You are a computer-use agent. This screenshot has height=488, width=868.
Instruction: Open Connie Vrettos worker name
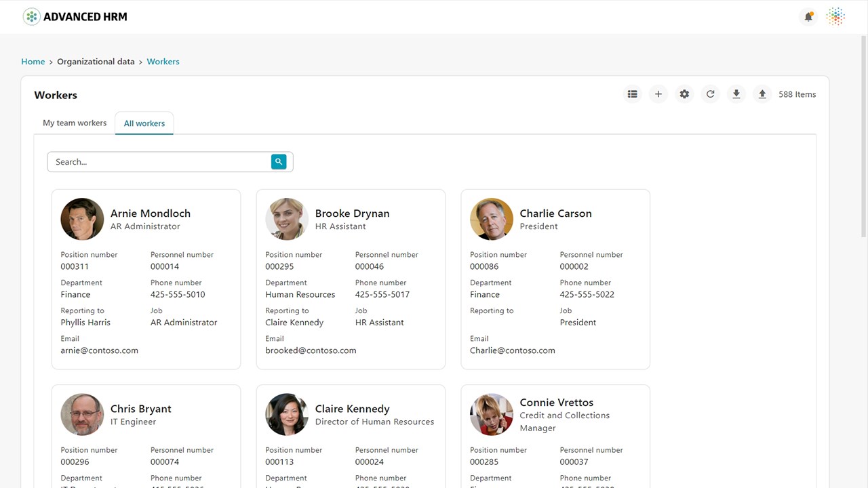point(556,403)
